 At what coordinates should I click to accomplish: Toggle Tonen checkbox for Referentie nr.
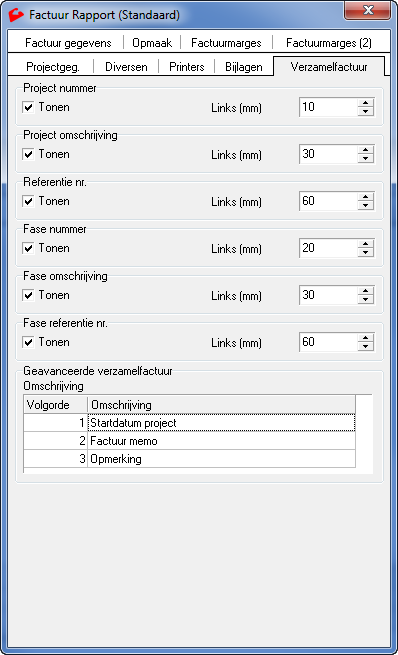pos(28,201)
